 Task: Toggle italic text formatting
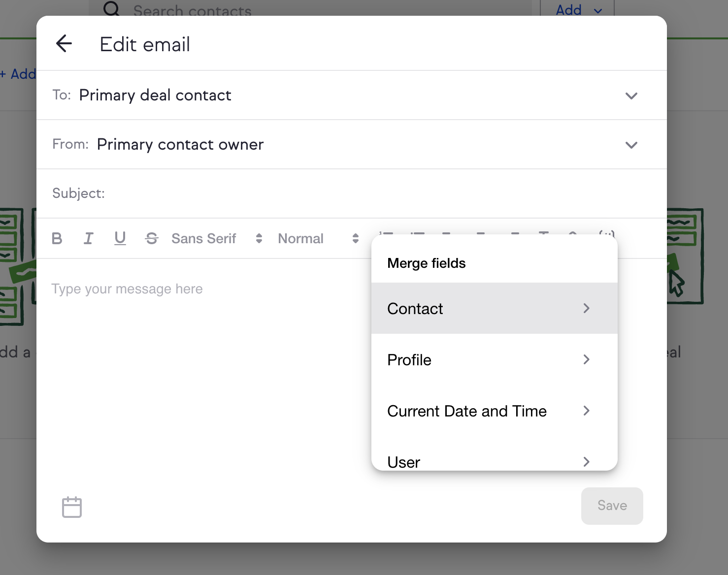(x=88, y=239)
